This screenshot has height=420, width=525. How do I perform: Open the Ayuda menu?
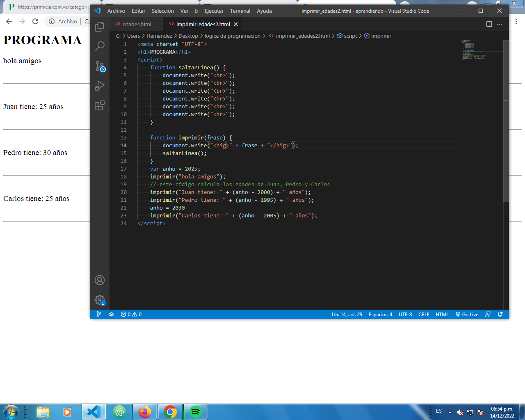coord(264,11)
